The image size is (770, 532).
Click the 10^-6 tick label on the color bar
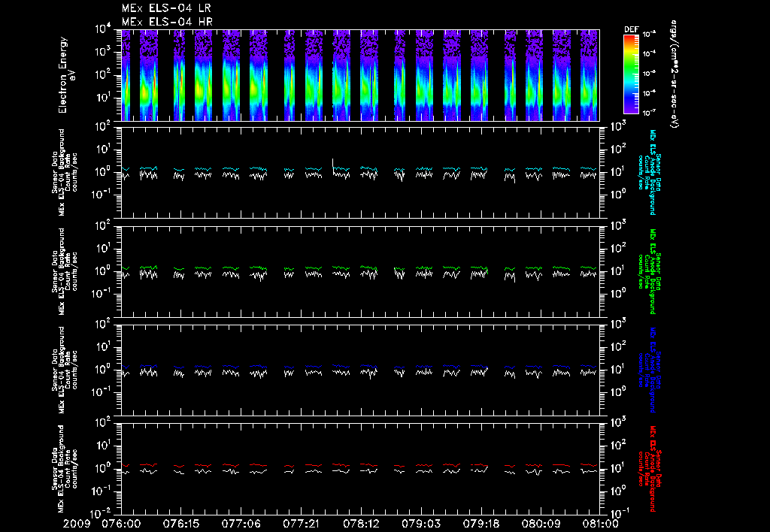(650, 92)
